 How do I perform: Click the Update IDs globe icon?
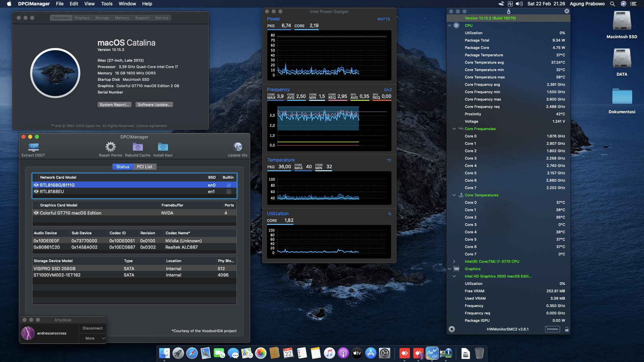(237, 147)
